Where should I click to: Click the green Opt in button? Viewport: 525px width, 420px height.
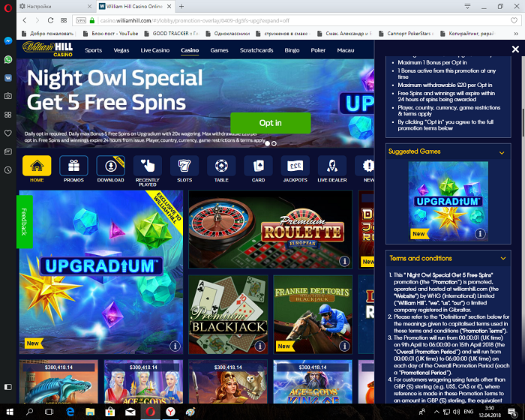(x=271, y=123)
